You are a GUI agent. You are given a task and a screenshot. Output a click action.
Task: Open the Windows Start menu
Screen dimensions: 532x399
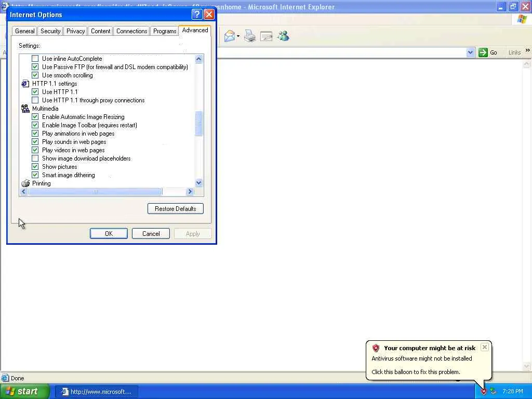coord(24,392)
